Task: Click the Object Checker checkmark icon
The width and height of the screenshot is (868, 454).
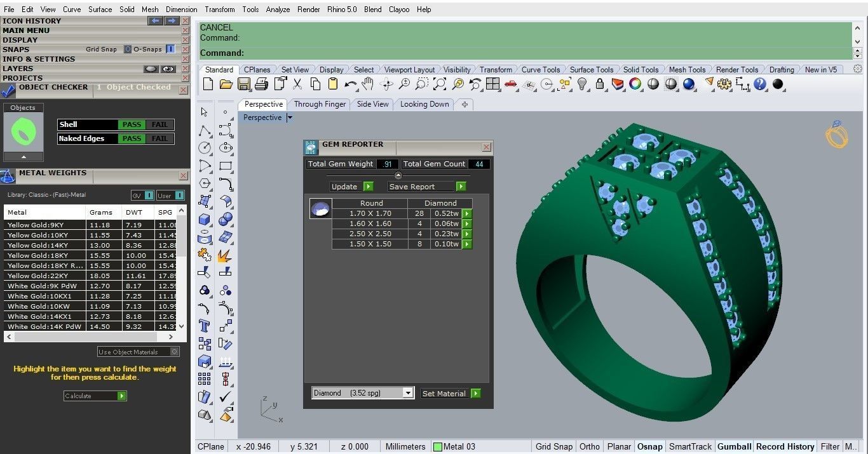Action: click(8, 91)
